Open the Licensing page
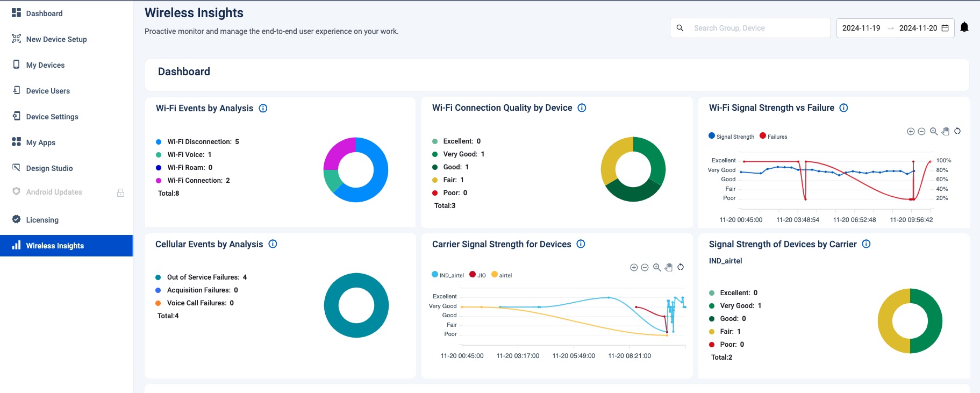This screenshot has height=393, width=980. [x=42, y=220]
